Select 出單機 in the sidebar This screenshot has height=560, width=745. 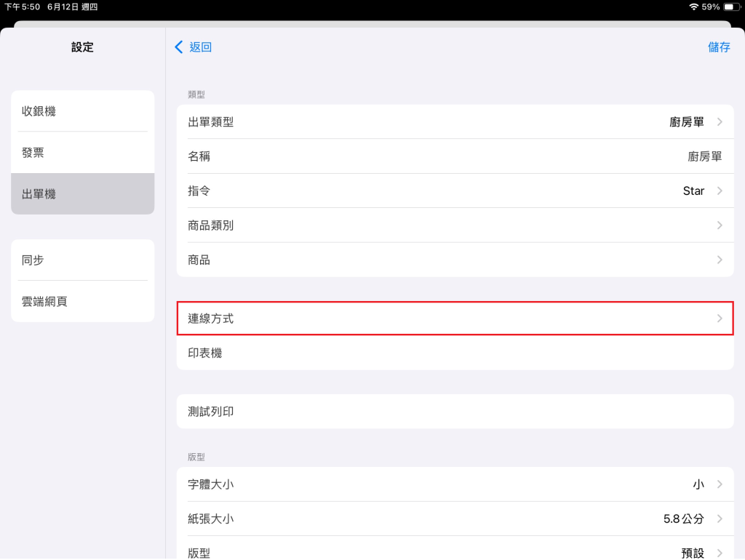(x=83, y=193)
